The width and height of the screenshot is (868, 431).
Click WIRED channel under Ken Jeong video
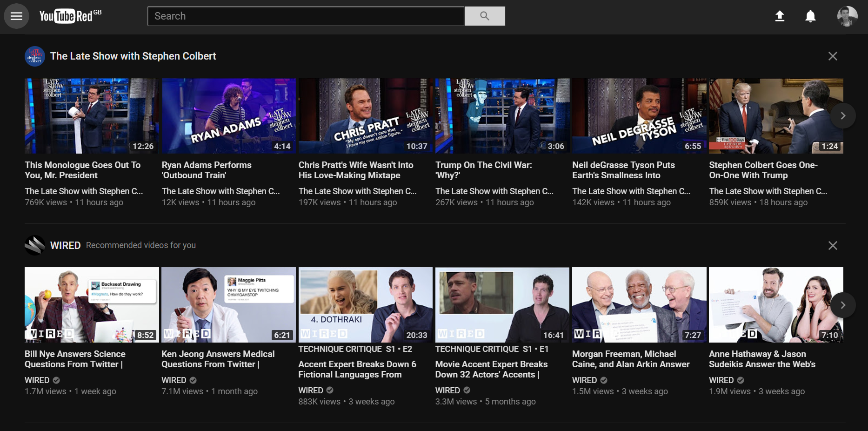pyautogui.click(x=174, y=380)
